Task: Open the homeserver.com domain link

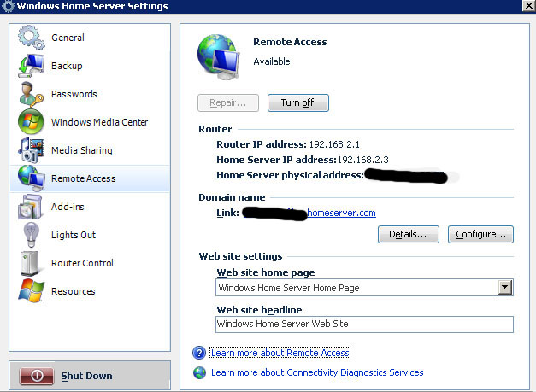Action: click(341, 213)
